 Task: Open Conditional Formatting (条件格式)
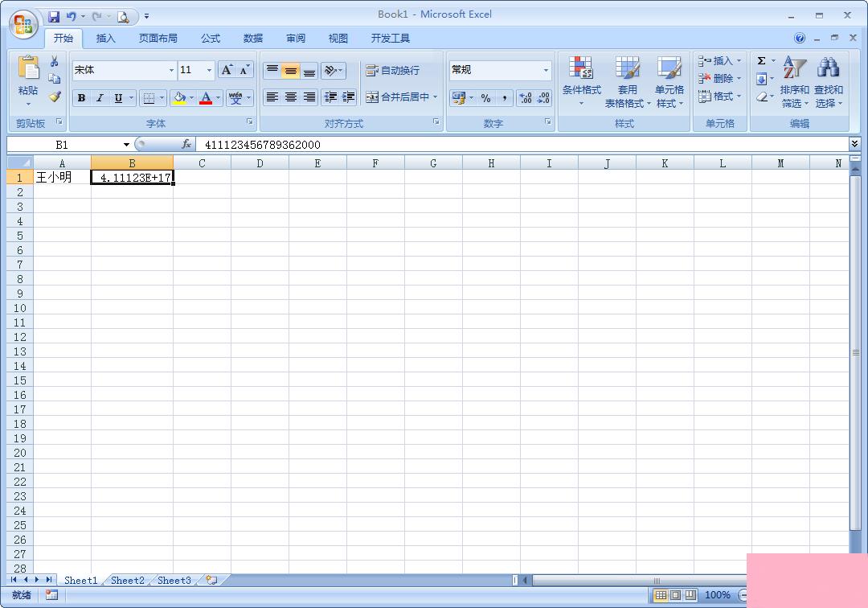click(x=581, y=81)
